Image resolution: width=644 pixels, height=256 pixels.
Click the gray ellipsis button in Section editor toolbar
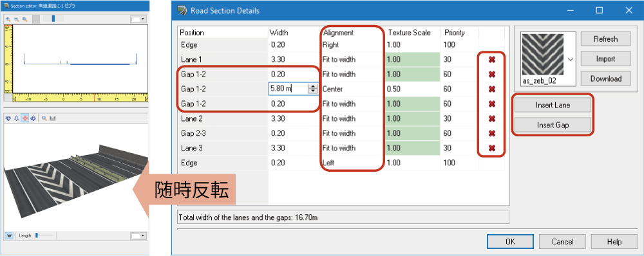(x=36, y=19)
